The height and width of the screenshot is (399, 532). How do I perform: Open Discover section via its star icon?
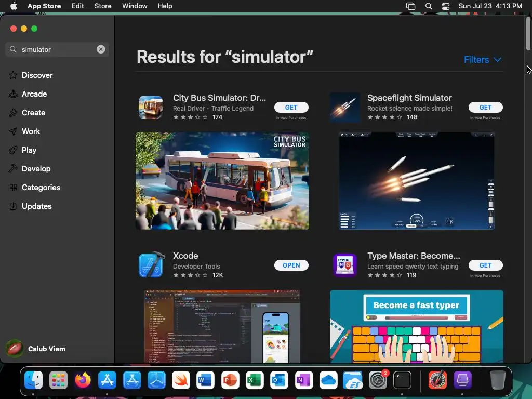tap(13, 75)
